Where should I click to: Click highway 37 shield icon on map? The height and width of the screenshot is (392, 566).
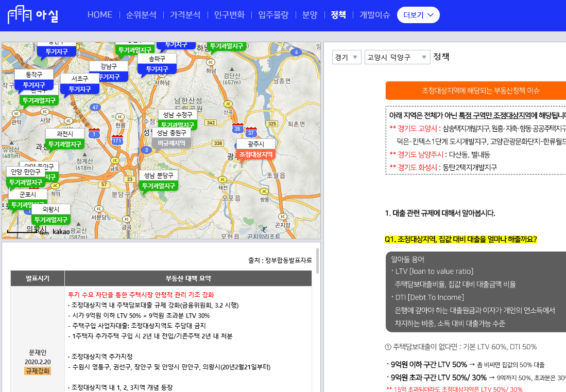251,132
